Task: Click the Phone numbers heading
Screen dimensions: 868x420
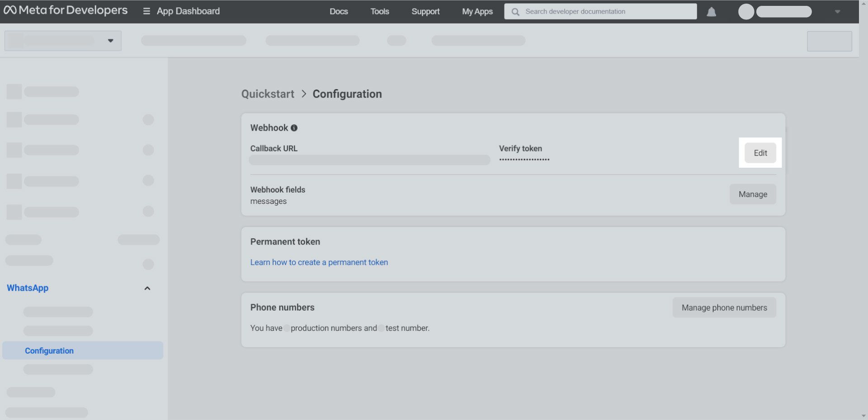Action: tap(283, 307)
